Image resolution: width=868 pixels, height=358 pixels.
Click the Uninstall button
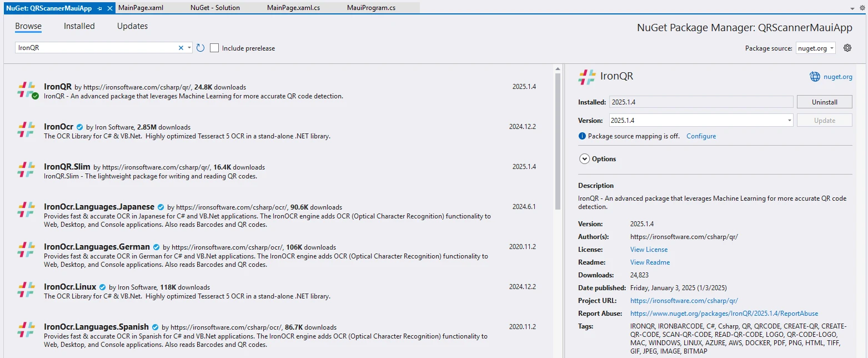tap(824, 102)
